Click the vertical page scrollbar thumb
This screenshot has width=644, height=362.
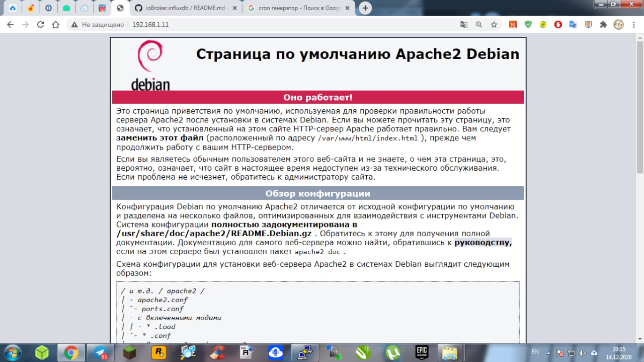click(639, 108)
